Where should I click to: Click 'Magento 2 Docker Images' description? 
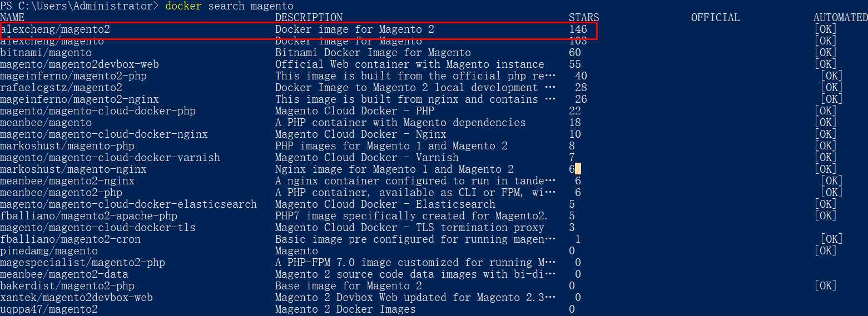(345, 309)
